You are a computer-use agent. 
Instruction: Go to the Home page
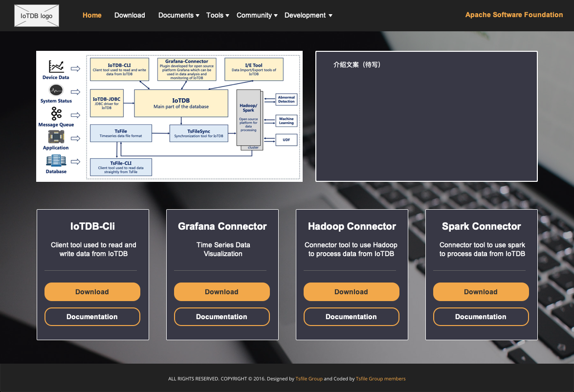click(x=92, y=15)
